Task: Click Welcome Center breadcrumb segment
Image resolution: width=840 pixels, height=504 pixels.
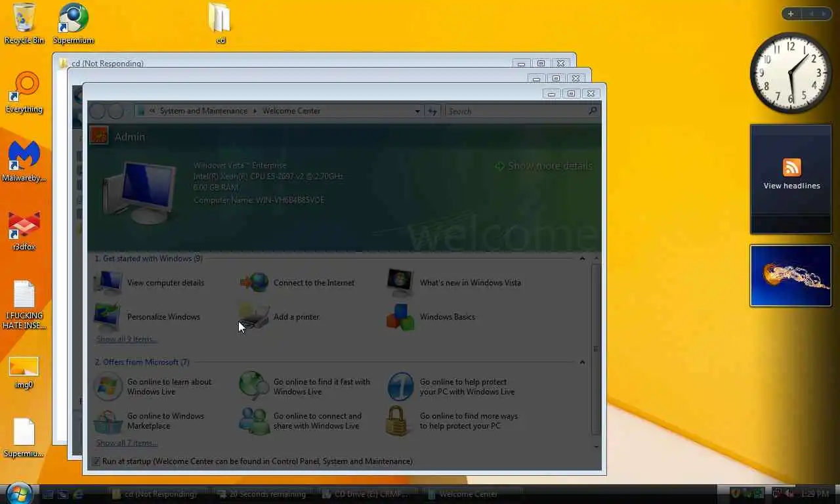Action: click(291, 111)
